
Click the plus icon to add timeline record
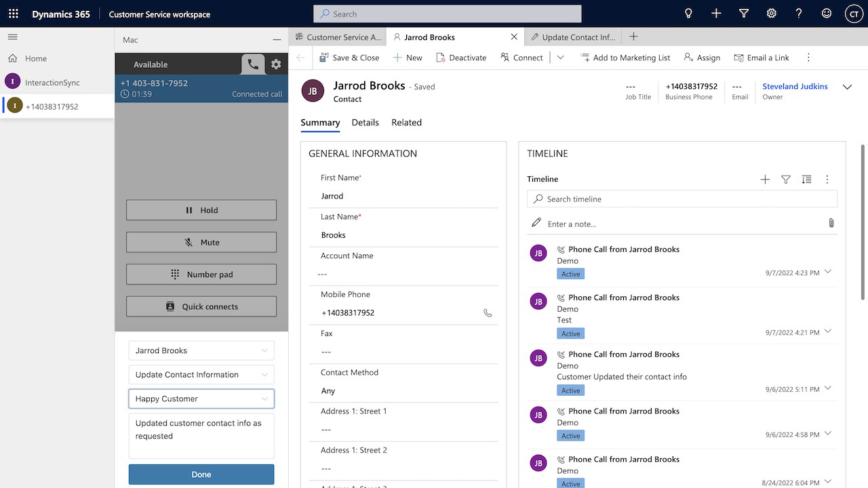click(x=765, y=180)
